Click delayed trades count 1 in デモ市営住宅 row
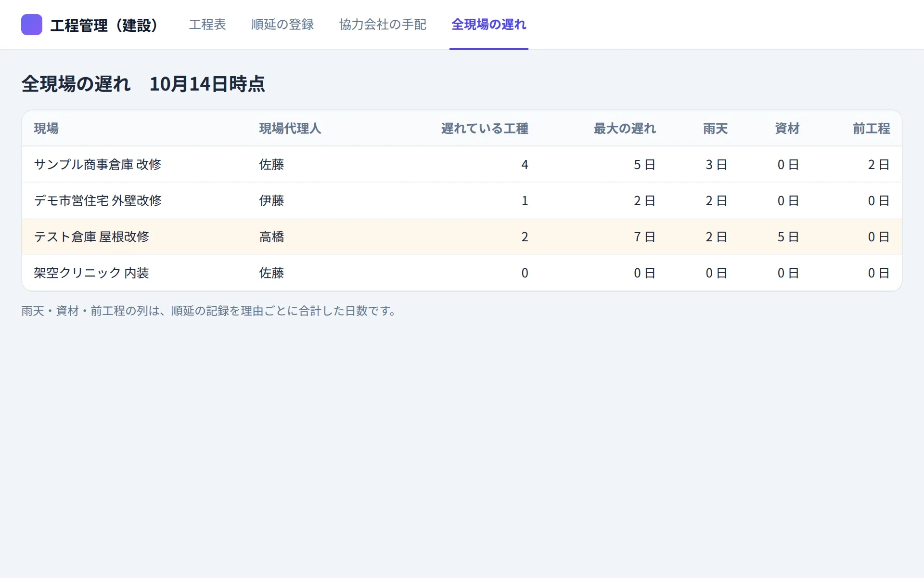Viewport: 924px width, 578px height. coord(525,201)
